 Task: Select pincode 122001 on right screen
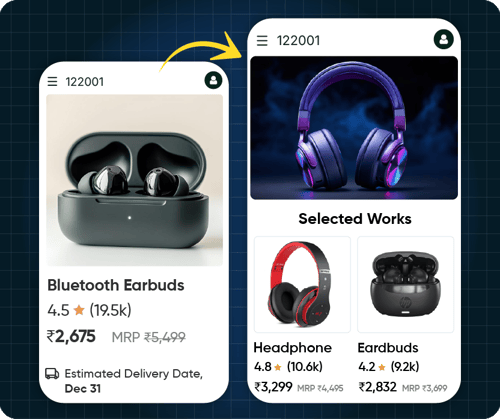pos(298,41)
